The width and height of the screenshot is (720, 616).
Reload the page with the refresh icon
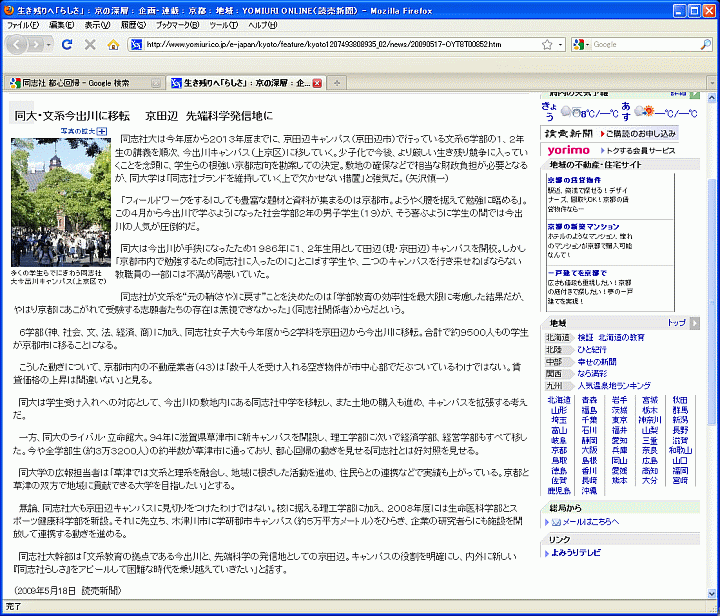67,45
